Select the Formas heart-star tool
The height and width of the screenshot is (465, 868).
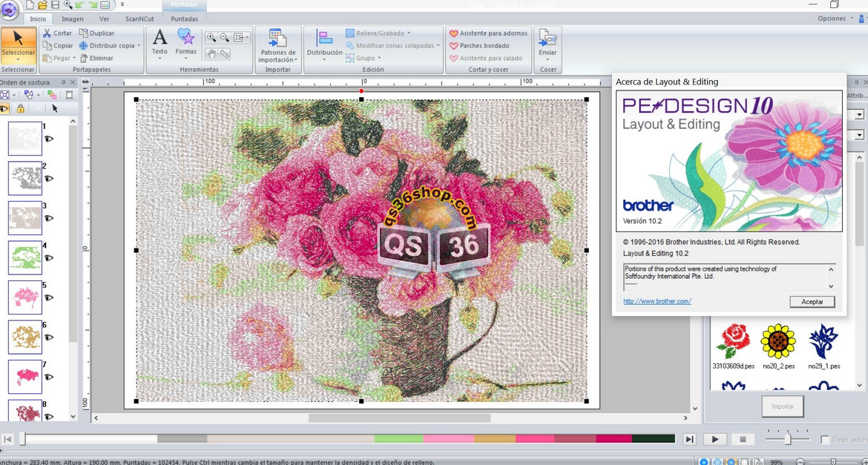click(186, 43)
